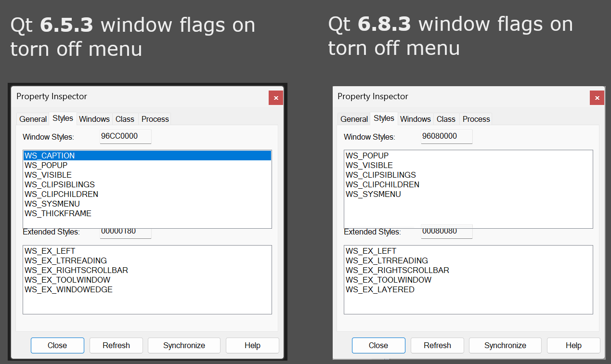Screen dimensions: 611x364
Task: Select WS_CLIPCHILDREN in Qt 6.8.3 styles list
Action: pos(468,184)
